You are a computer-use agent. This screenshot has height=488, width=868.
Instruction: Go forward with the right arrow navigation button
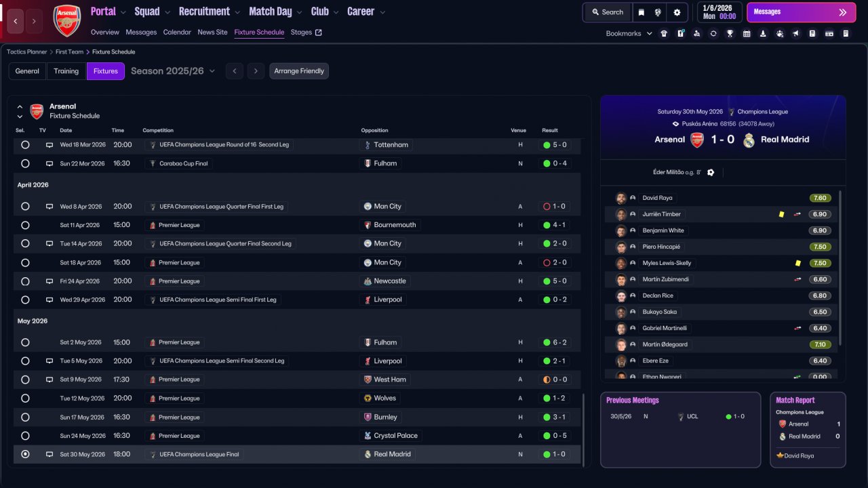(34, 21)
